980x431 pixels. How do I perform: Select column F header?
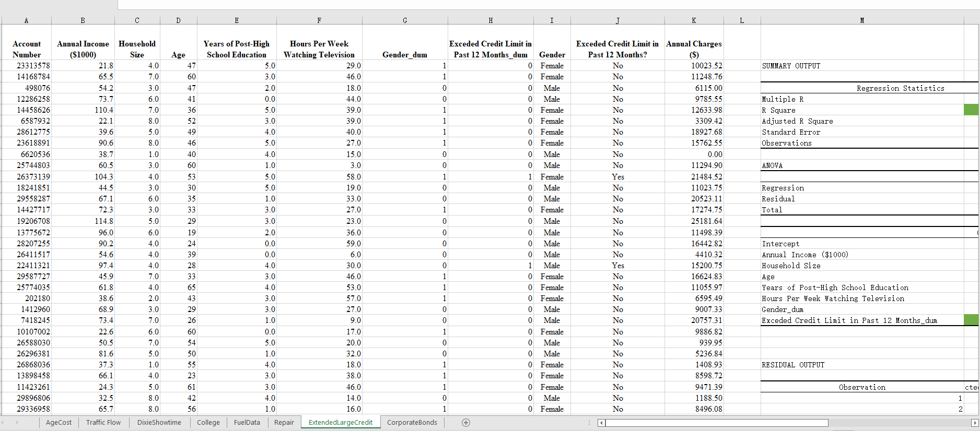(x=319, y=20)
